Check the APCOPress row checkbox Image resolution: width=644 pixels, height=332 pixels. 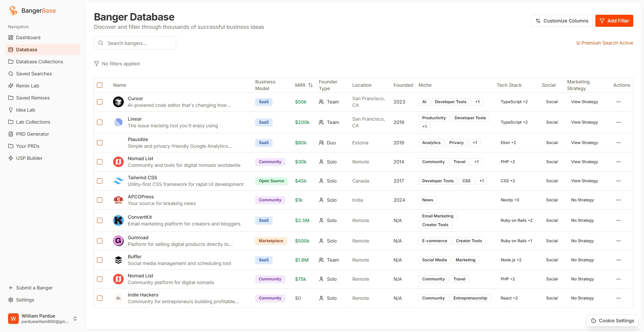100,200
